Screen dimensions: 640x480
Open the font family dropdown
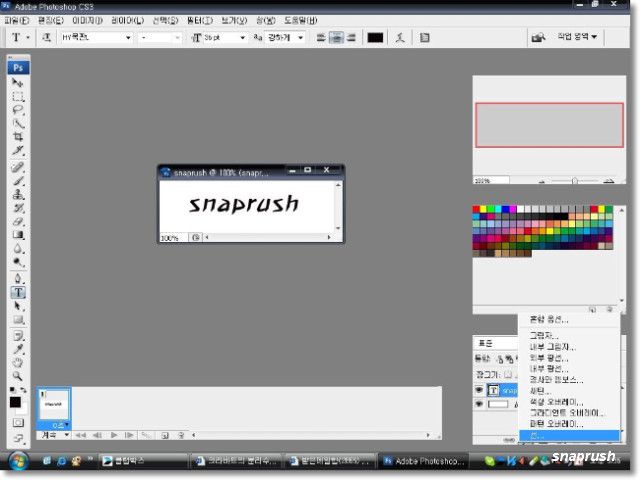point(128,38)
